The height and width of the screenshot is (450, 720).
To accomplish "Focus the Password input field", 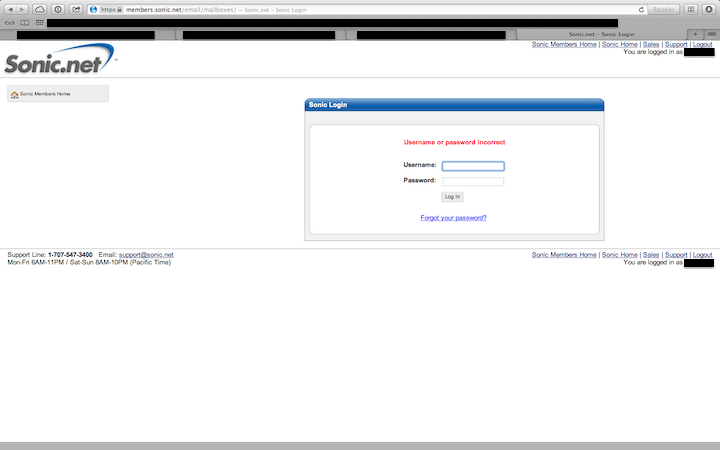I will [x=473, y=181].
